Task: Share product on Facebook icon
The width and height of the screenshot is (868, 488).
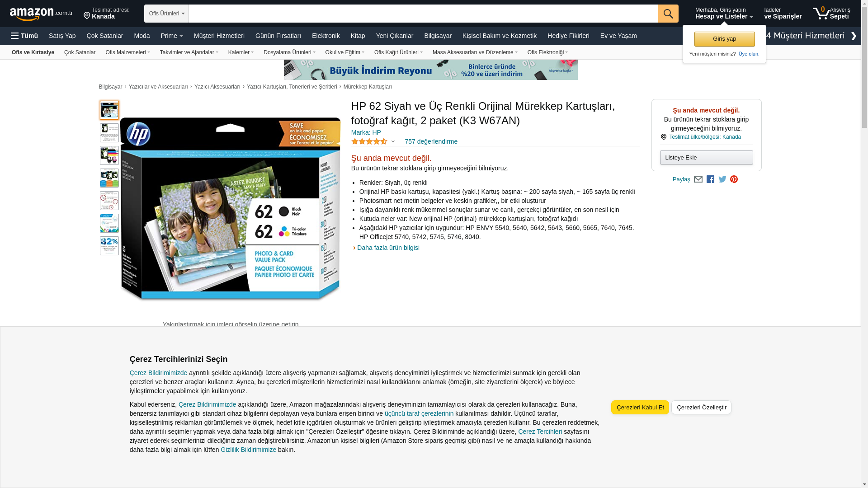Action: [710, 179]
